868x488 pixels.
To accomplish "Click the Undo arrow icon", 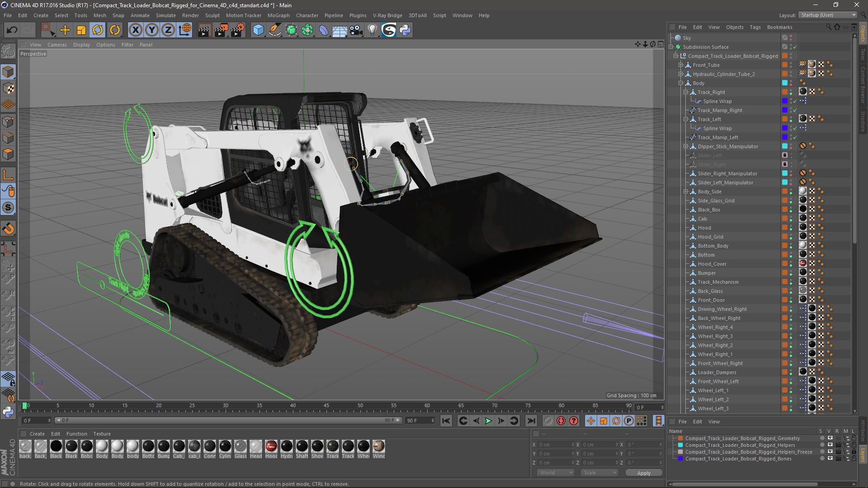I will [12, 30].
